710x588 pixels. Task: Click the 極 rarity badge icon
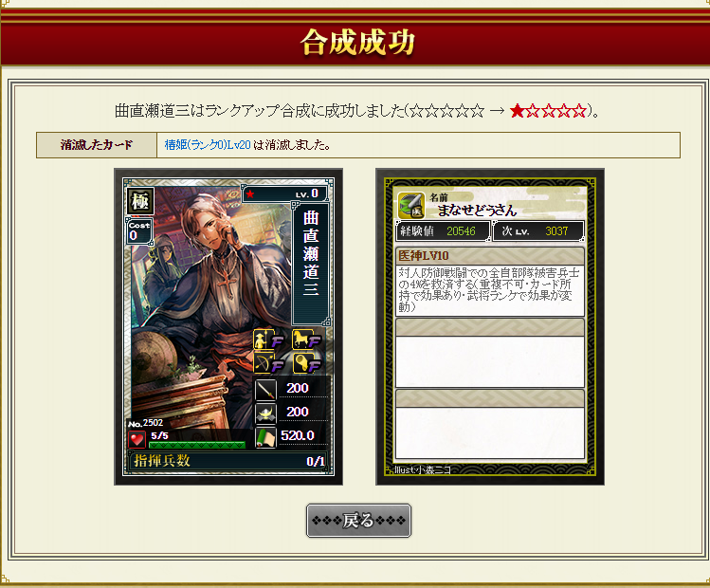[140, 201]
